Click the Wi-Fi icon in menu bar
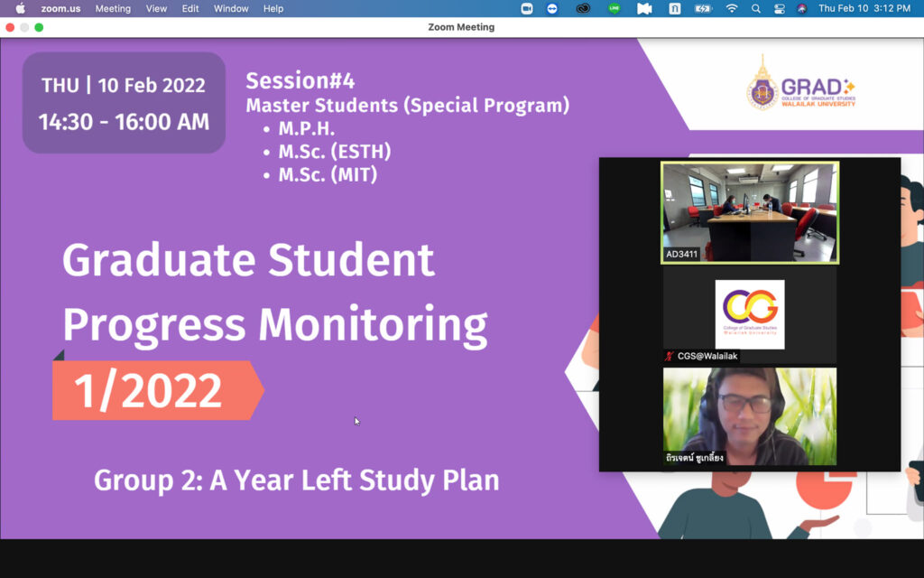 [x=732, y=8]
